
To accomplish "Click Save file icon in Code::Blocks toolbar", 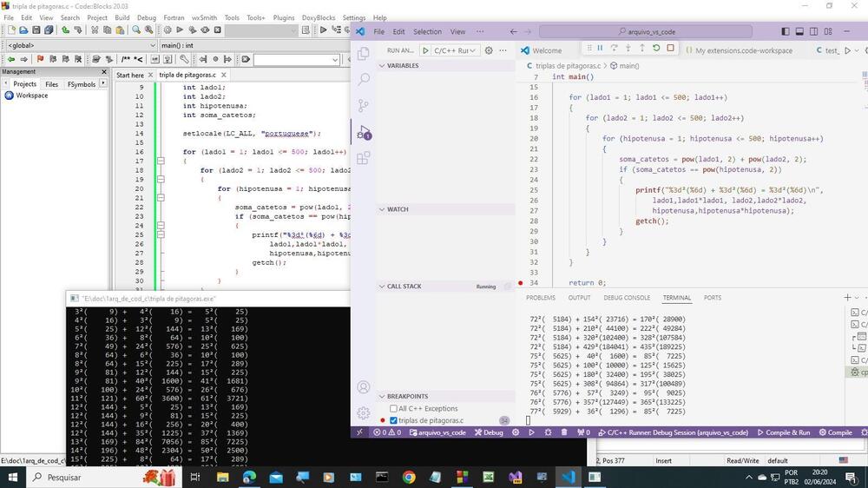I will click(35, 30).
